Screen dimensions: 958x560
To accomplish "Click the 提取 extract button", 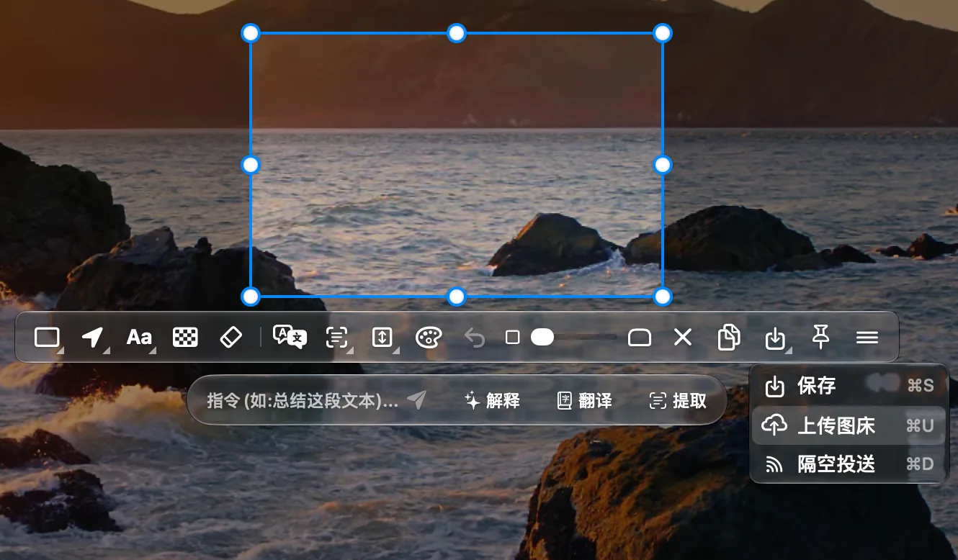I will coord(678,400).
